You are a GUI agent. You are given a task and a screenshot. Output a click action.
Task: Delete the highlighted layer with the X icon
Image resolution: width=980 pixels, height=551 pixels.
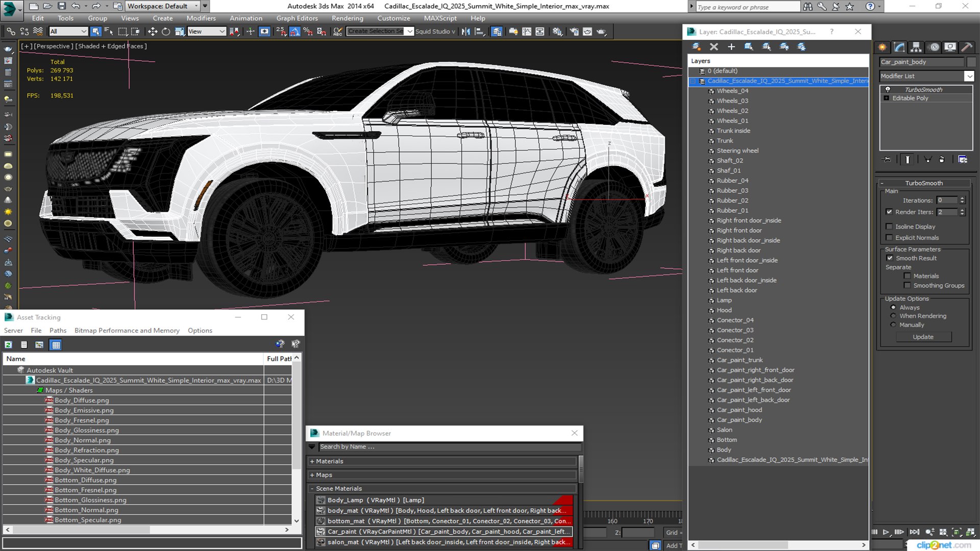[714, 47]
